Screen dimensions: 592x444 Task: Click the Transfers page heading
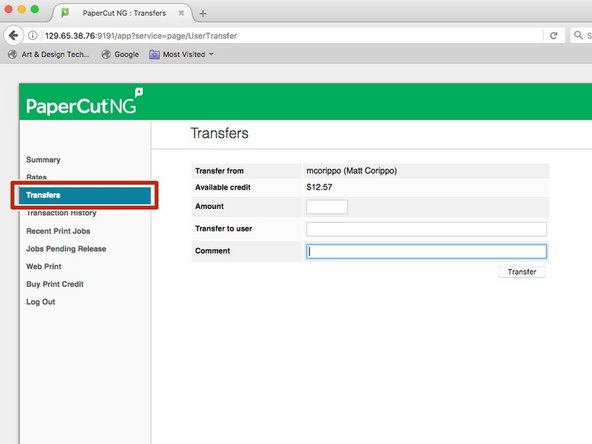tap(219, 133)
